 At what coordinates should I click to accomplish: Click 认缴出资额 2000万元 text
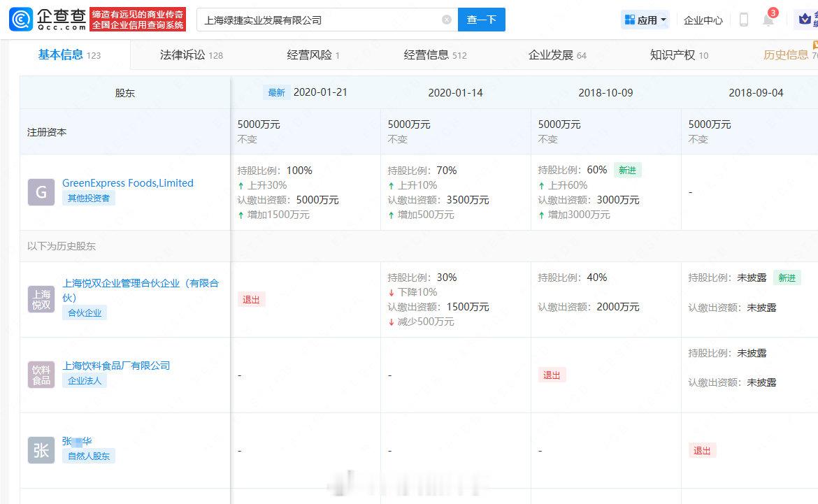(x=589, y=307)
